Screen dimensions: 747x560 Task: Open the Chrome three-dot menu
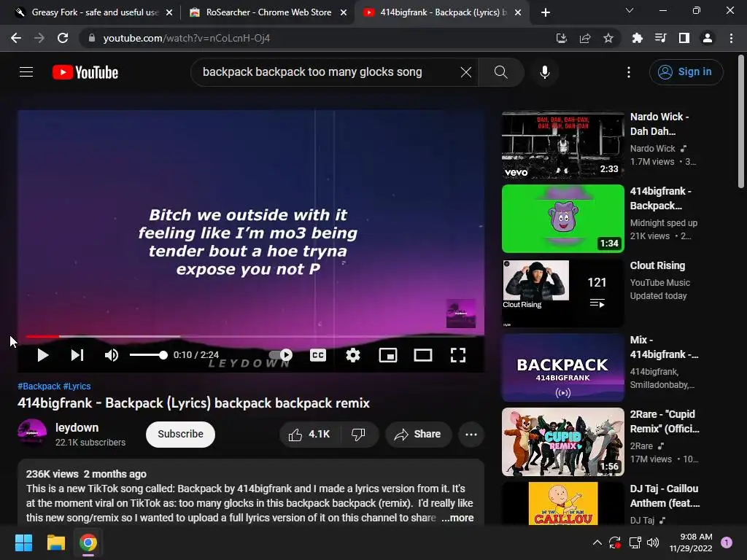click(731, 38)
